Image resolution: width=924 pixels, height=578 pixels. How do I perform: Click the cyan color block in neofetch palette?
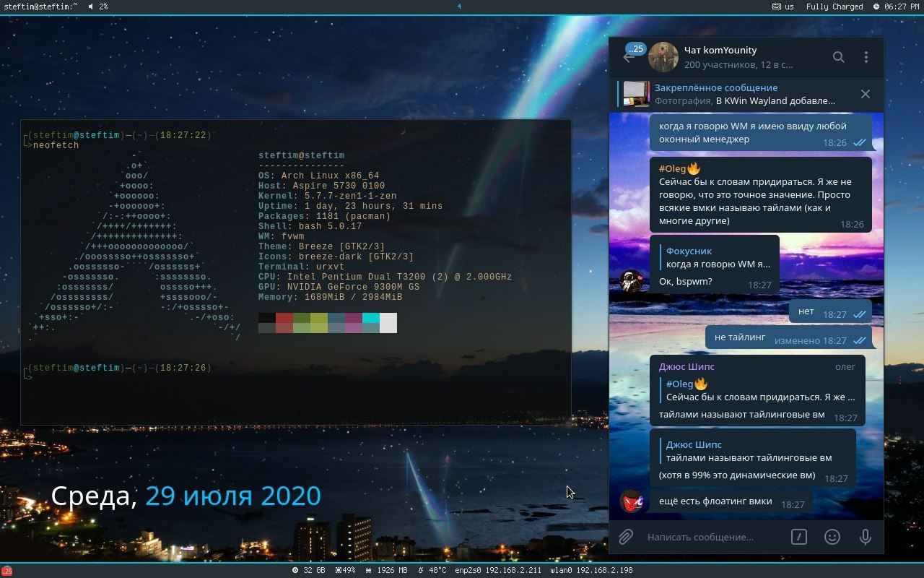coord(371,318)
